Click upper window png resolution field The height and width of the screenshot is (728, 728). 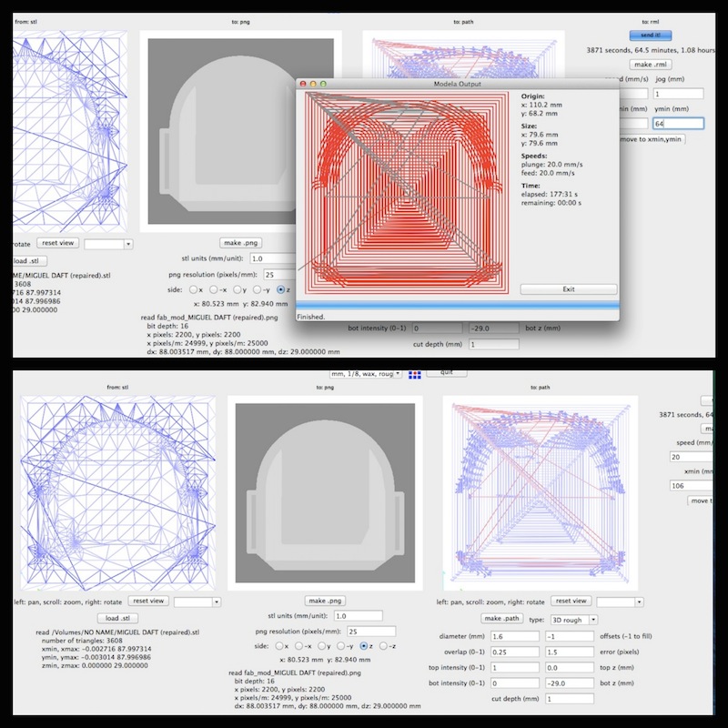point(280,275)
